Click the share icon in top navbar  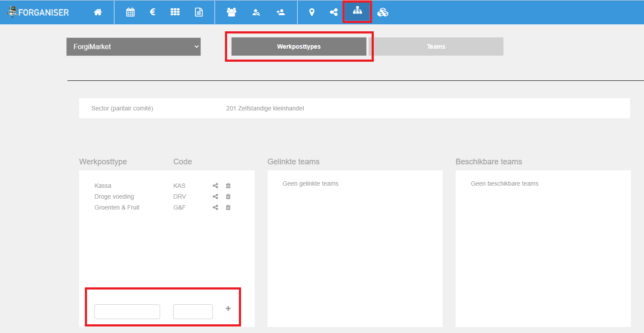pyautogui.click(x=334, y=12)
